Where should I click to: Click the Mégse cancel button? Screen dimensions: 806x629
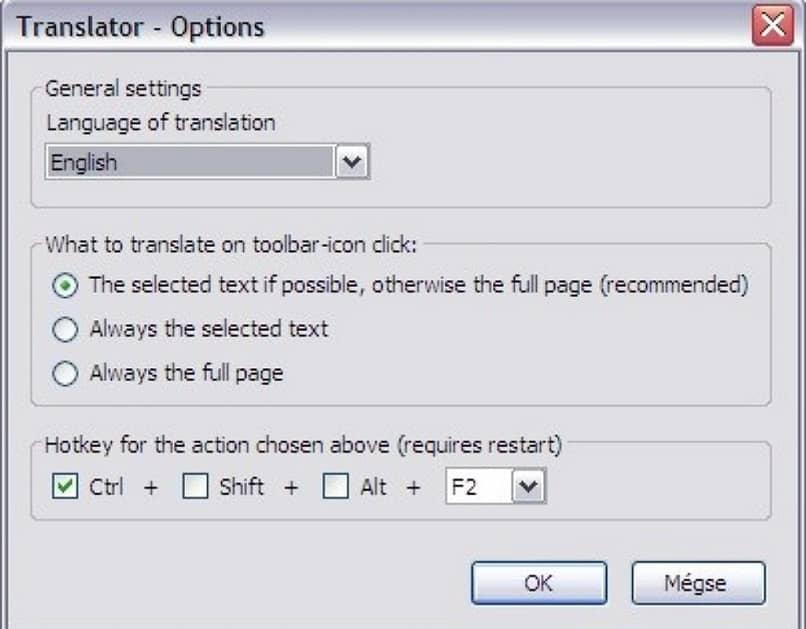click(x=698, y=582)
